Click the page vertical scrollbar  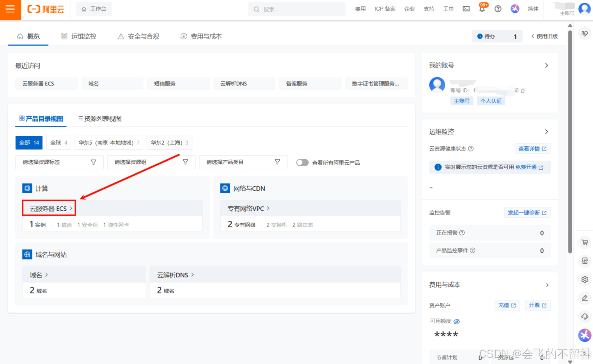pos(570,141)
